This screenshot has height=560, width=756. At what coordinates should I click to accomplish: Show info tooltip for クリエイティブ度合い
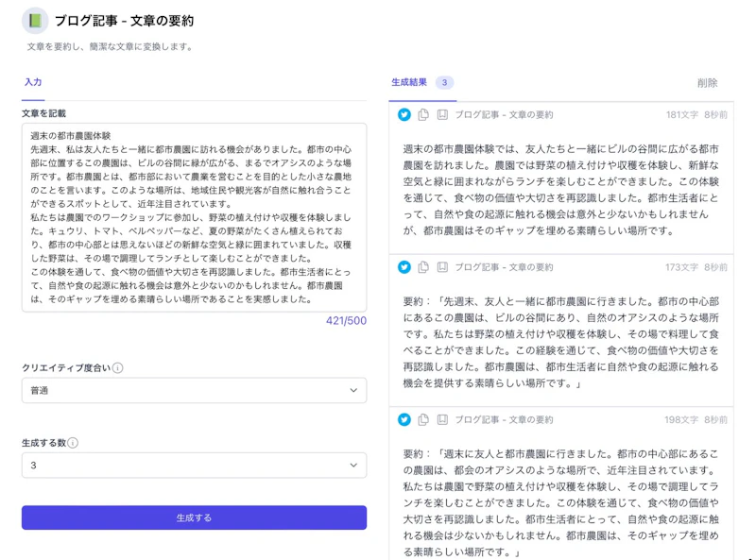[118, 368]
